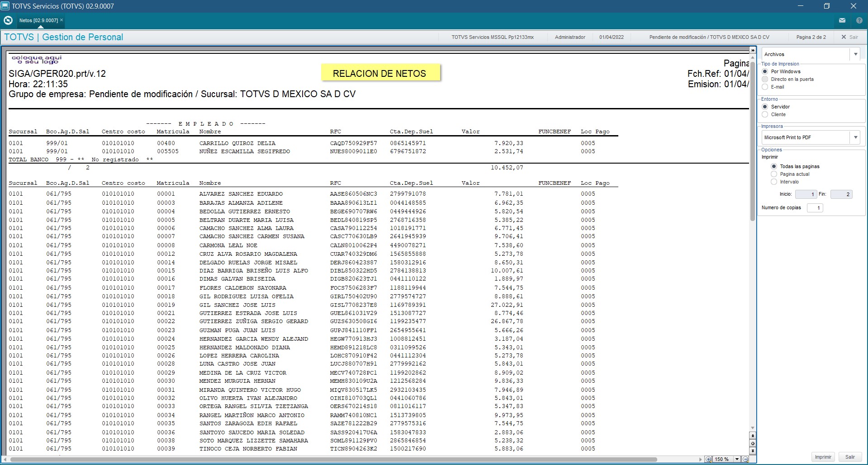Click the TOTVS logo icon at top left

pos(8,20)
